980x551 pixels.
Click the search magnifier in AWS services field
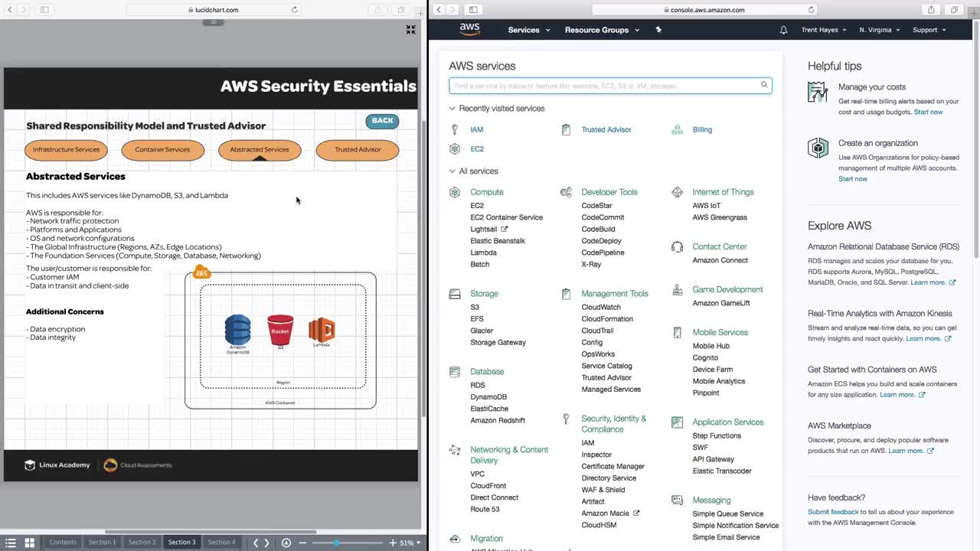click(764, 85)
